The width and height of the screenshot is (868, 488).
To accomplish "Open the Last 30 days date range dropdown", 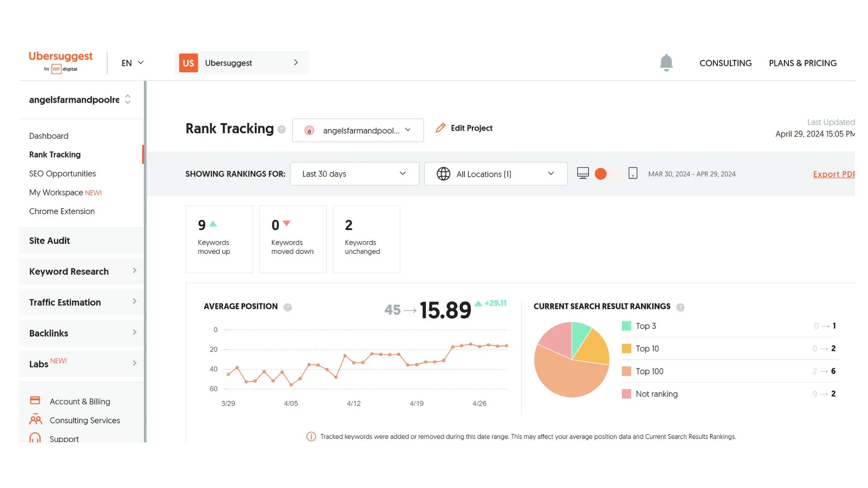I will pos(354,174).
